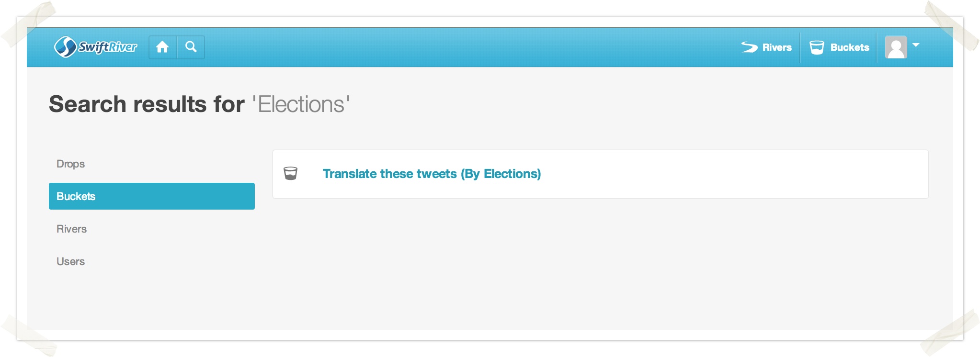This screenshot has height=357, width=980.
Task: Expand the user account dropdown arrow
Action: 916,45
